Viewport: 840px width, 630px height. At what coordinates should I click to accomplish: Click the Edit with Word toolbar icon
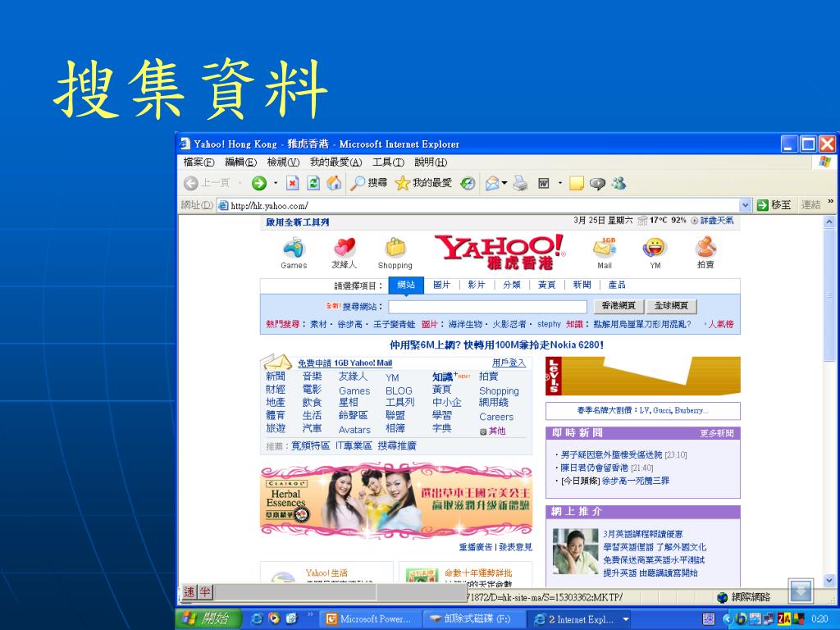(544, 184)
